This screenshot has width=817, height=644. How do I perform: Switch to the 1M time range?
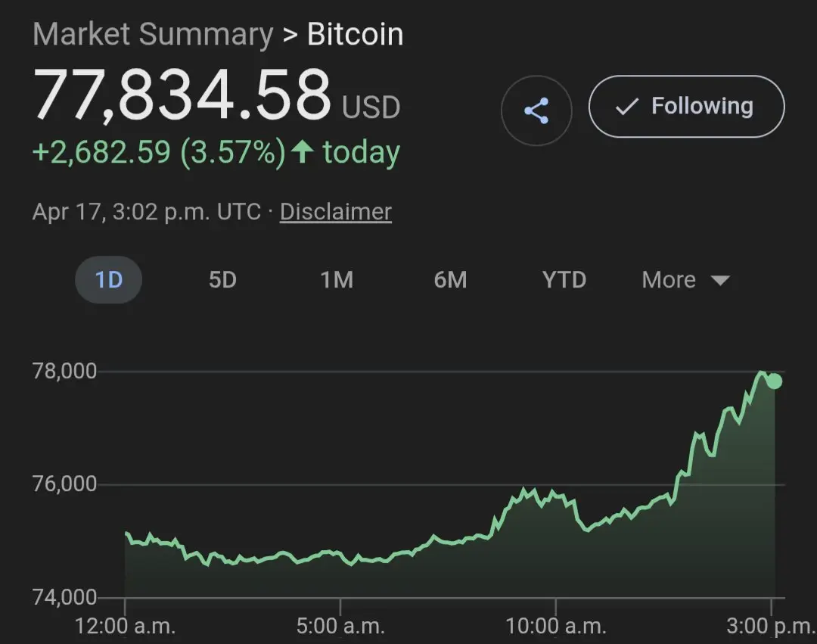click(x=337, y=280)
